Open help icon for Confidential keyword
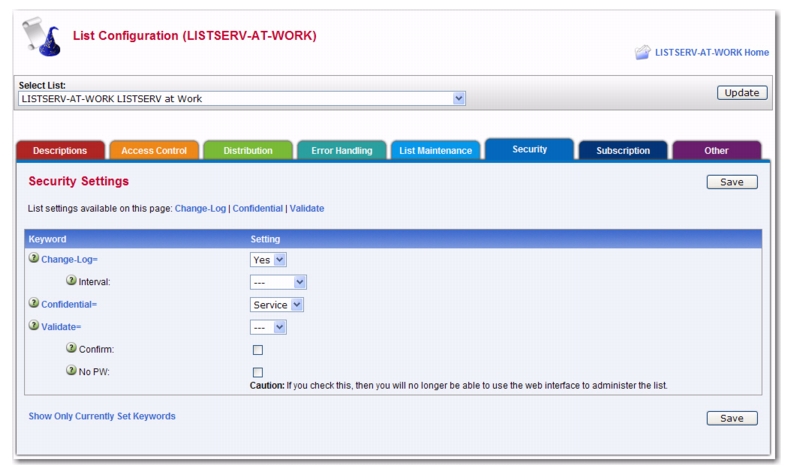Screen dimensions: 788x475 (x=34, y=303)
